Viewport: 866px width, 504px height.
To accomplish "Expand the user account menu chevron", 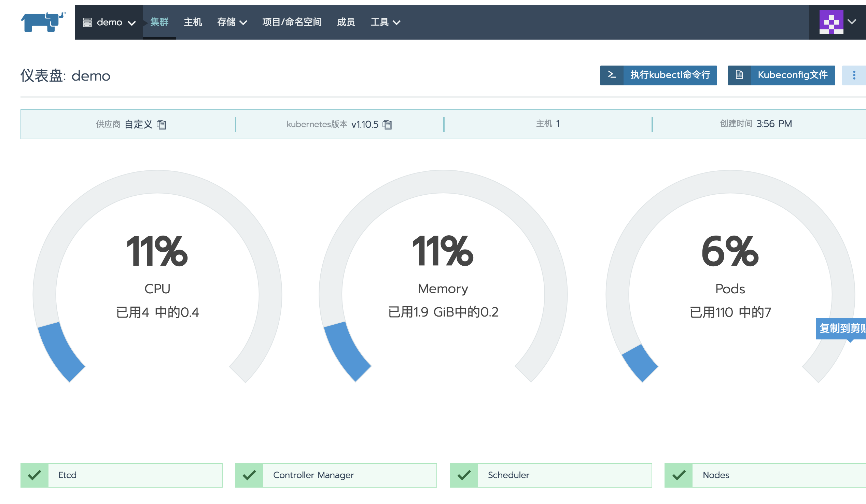I will pos(852,22).
